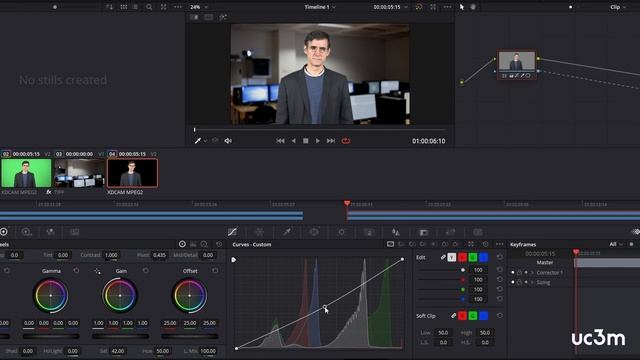Viewport: 640px width, 360px height.
Task: Open the Color Warper palette
Action: [x=260, y=232]
